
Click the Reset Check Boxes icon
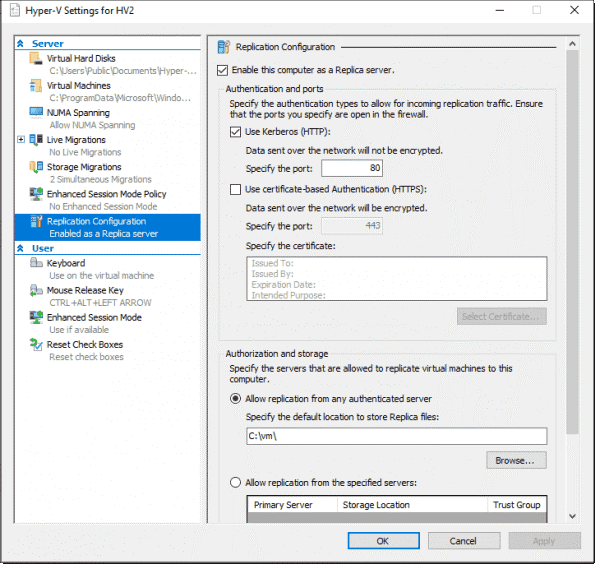tap(36, 344)
